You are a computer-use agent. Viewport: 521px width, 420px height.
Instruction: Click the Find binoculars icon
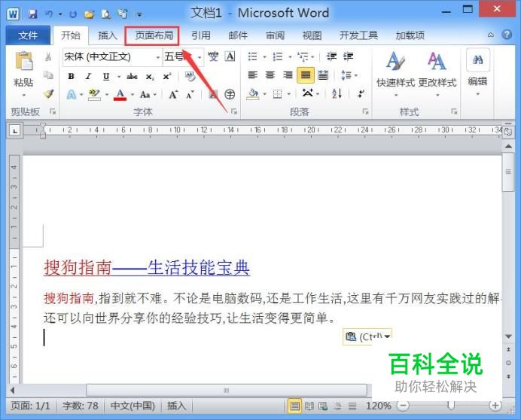pyautogui.click(x=478, y=59)
